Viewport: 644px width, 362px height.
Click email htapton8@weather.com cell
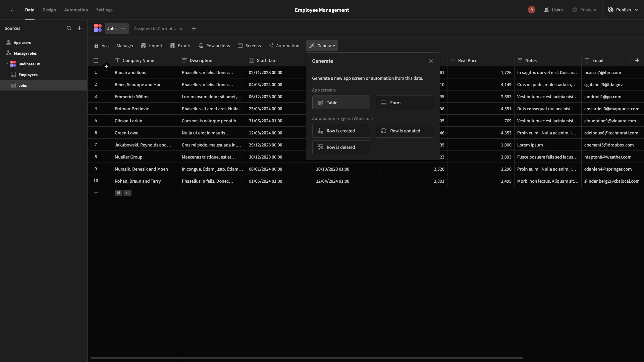[x=612, y=157]
